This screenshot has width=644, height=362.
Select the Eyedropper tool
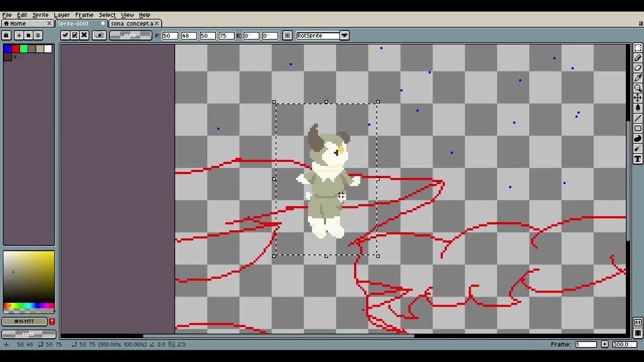[x=637, y=78]
